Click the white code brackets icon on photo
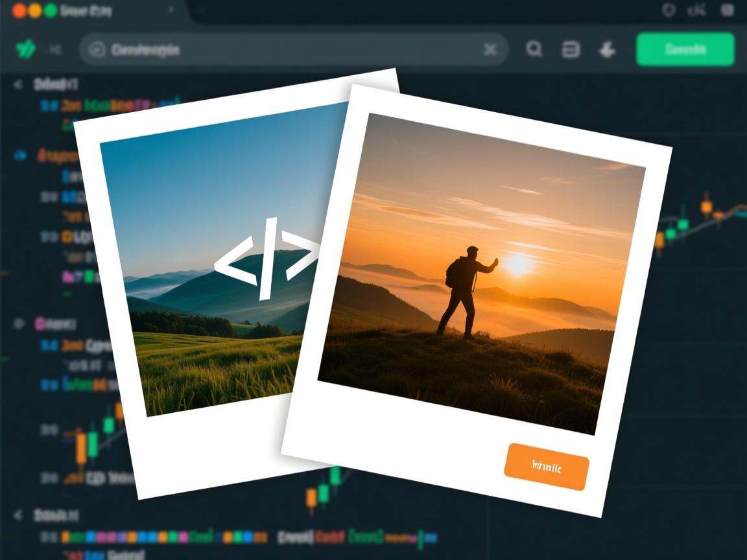This screenshot has width=747, height=560. click(x=267, y=259)
